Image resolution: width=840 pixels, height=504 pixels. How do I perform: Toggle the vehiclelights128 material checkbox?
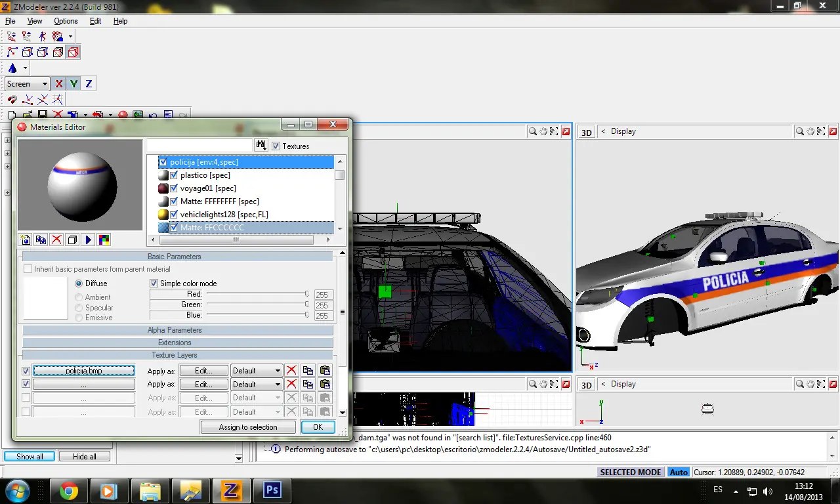point(174,215)
